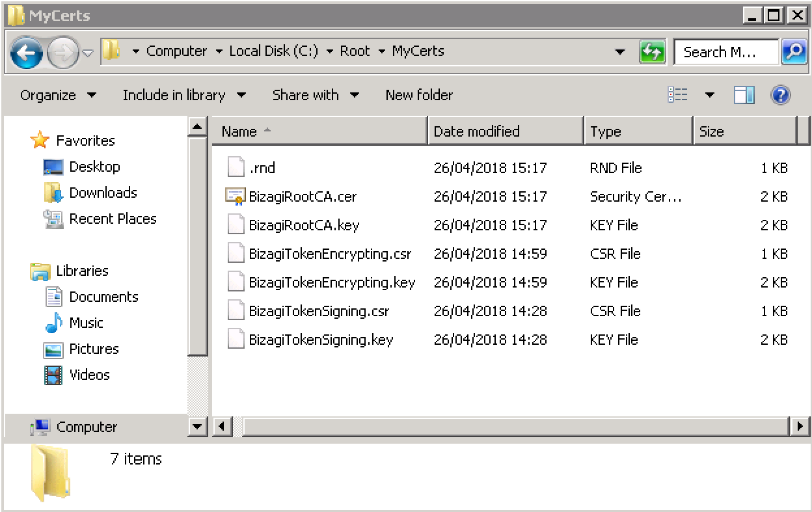812x512 pixels.
Task: Click into the Search MyCerts field
Action: pos(726,52)
